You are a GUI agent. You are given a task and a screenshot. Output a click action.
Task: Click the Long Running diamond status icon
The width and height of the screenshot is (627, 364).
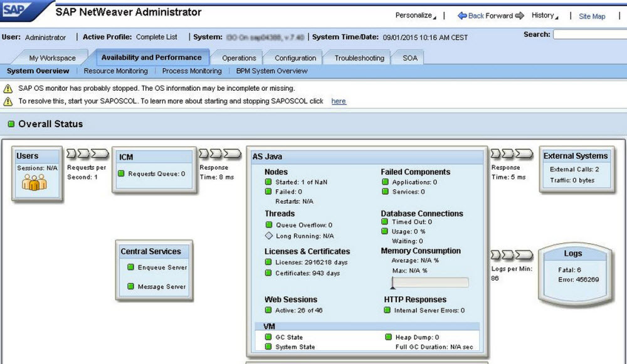[269, 236]
